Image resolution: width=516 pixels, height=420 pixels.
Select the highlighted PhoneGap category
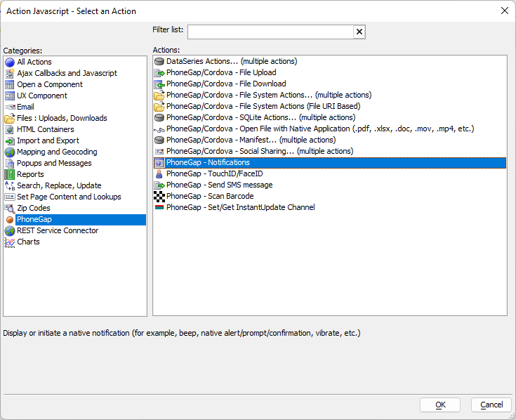click(x=81, y=220)
